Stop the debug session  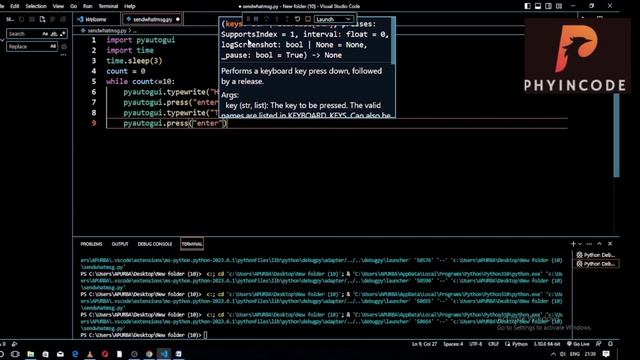pos(308,19)
